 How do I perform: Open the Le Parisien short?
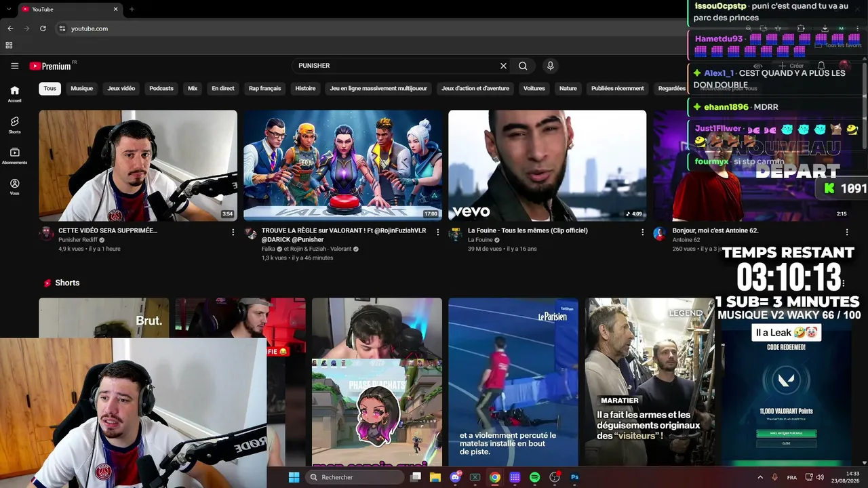513,382
